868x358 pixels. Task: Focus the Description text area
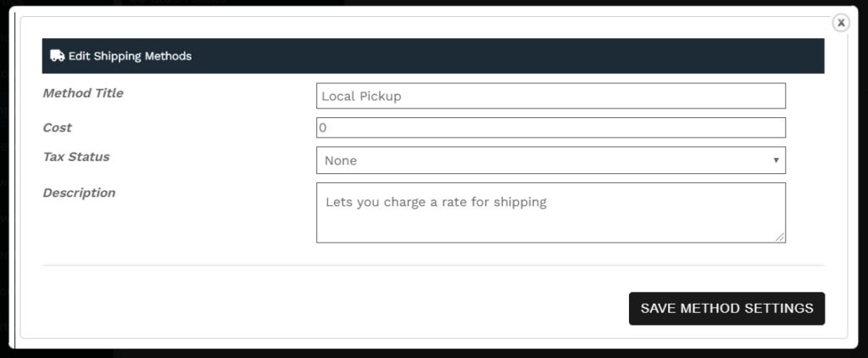[x=551, y=213]
